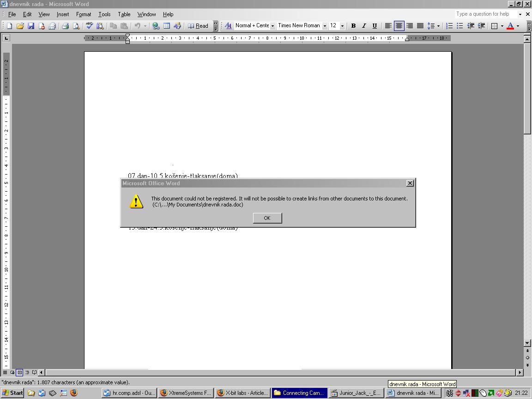The width and height of the screenshot is (532, 399).
Task: Toggle Bold formatting
Action: point(353,26)
